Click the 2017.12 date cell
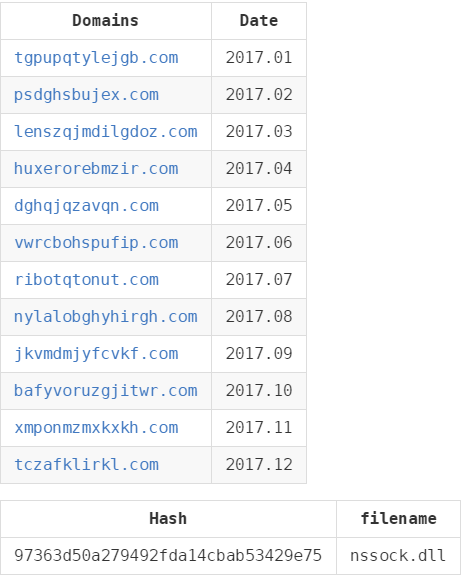Screen dimensions: 464x579 (259, 465)
